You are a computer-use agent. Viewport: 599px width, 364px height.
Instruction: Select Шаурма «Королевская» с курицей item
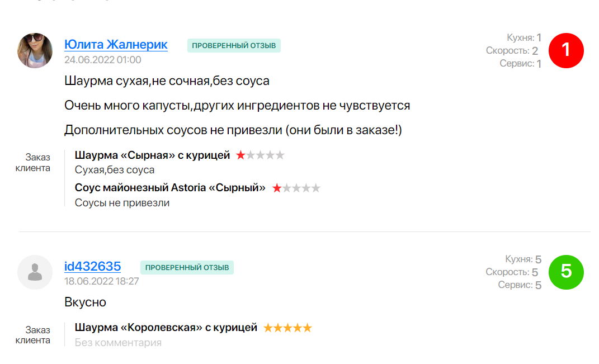pos(166,328)
